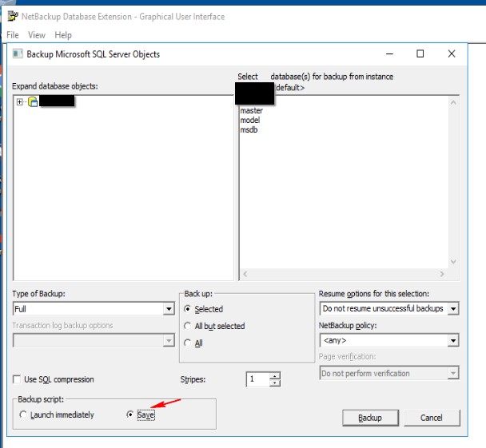
Task: Maximize the Backup SQL Server Objects dialog
Action: coord(420,54)
